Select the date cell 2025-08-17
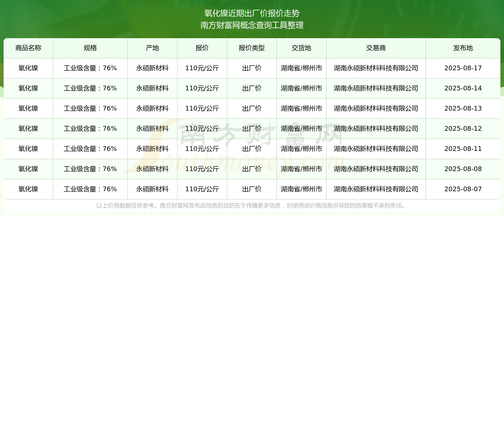 [x=463, y=68]
